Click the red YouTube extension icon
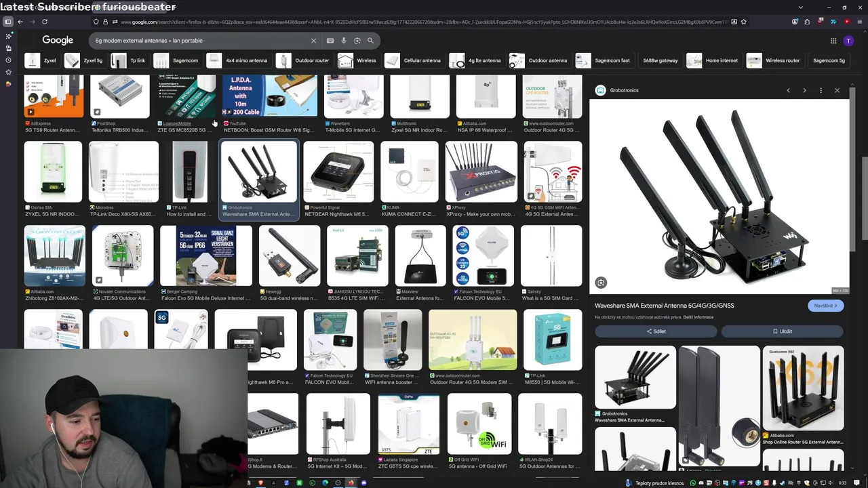 (847, 22)
